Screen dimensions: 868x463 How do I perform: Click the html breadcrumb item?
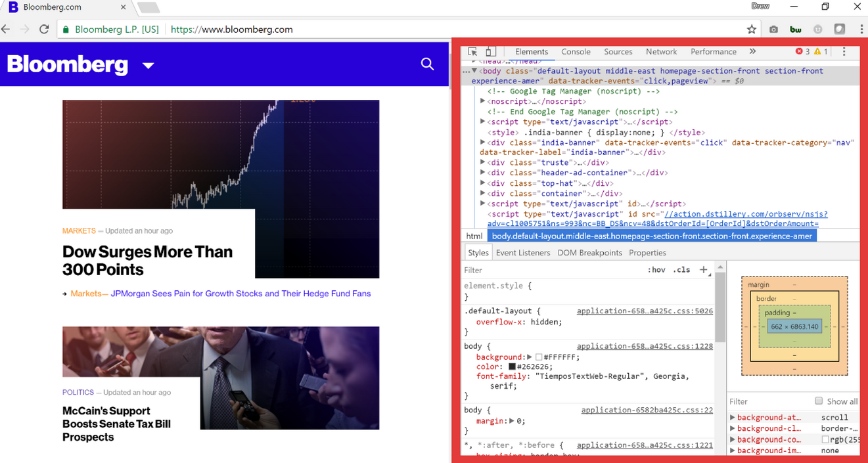(x=474, y=236)
